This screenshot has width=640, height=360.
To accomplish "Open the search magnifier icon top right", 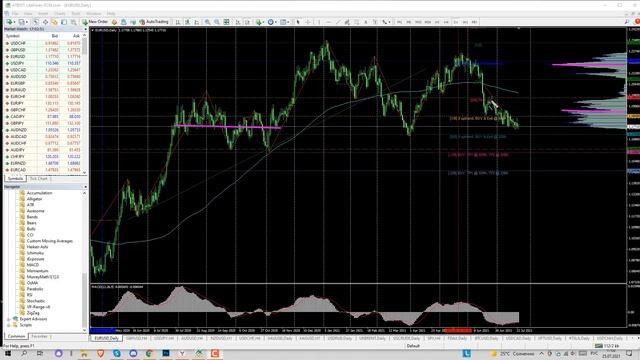I will [x=627, y=22].
